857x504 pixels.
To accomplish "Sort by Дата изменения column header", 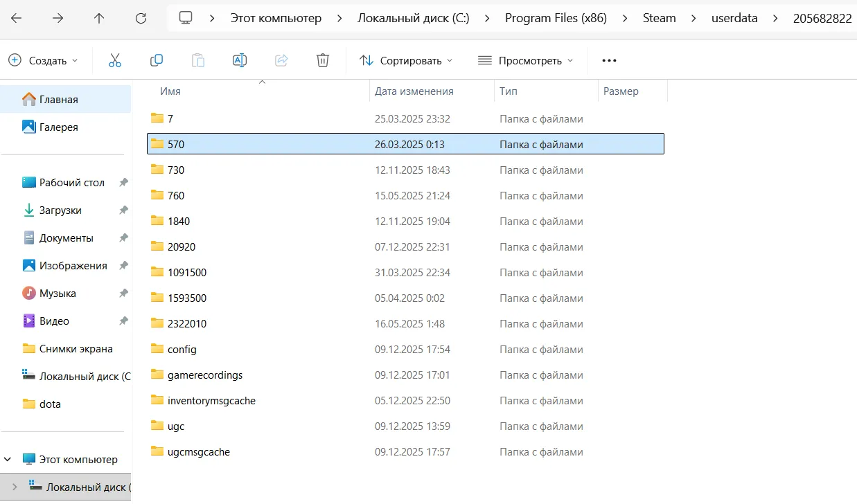I will click(x=414, y=91).
